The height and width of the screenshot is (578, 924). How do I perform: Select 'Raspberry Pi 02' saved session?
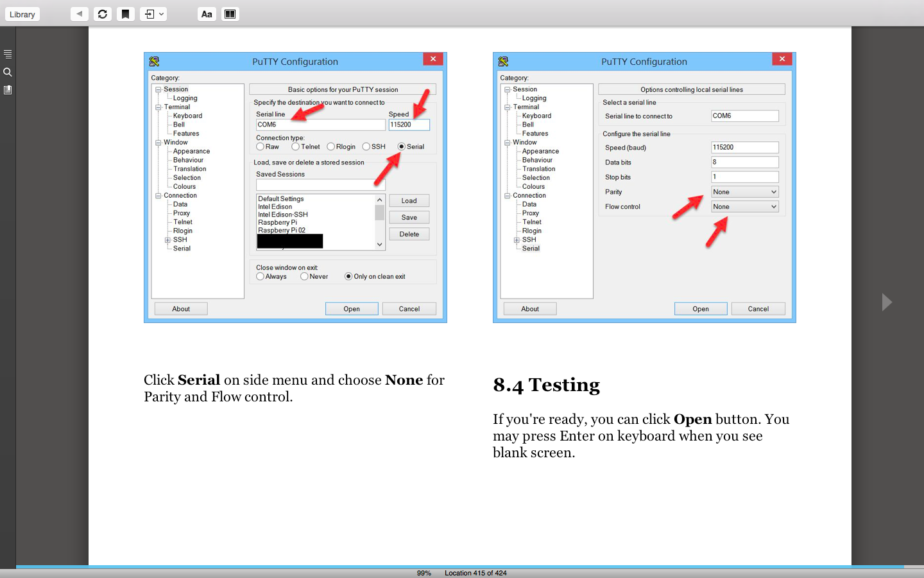(x=282, y=230)
